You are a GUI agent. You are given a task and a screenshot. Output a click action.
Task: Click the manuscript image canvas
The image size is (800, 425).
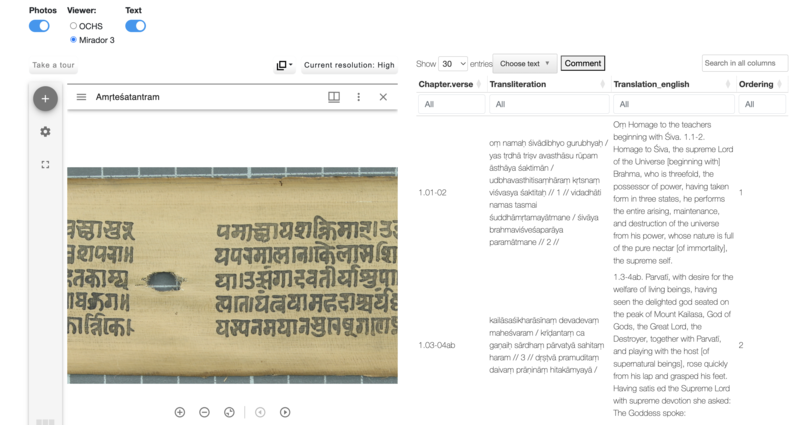coord(232,276)
